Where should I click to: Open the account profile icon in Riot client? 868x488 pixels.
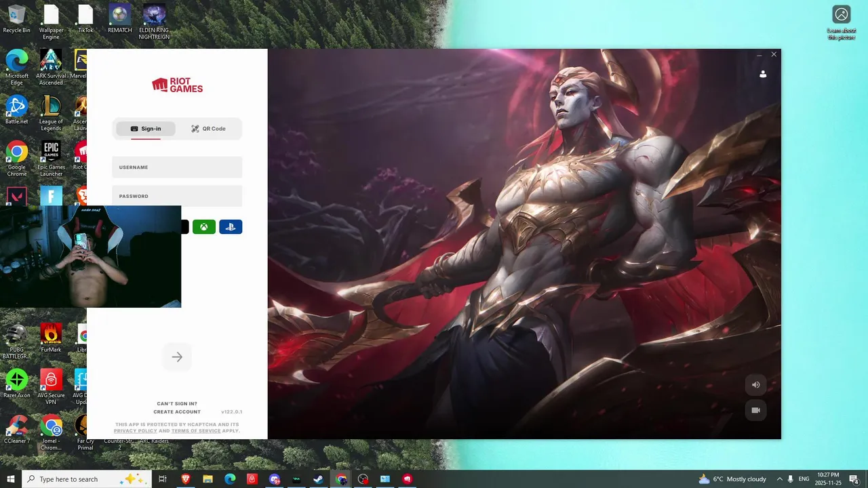pos(763,74)
